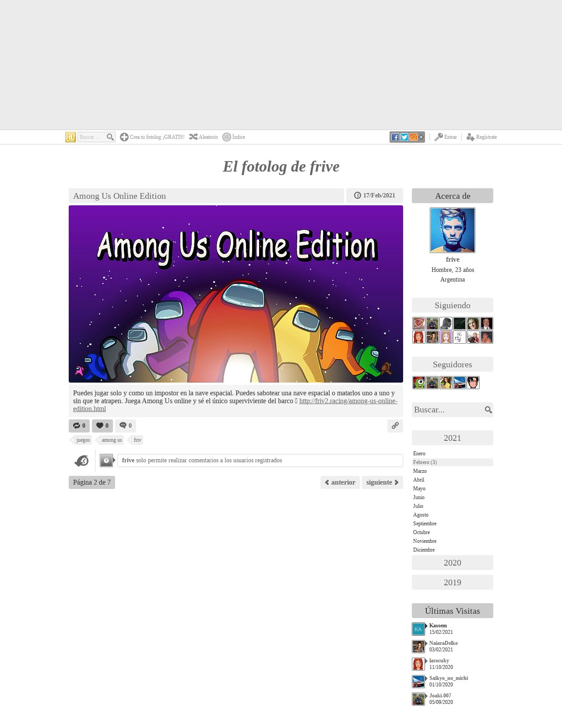Click the repost button with count 0
The image size is (562, 728).
[x=79, y=426]
